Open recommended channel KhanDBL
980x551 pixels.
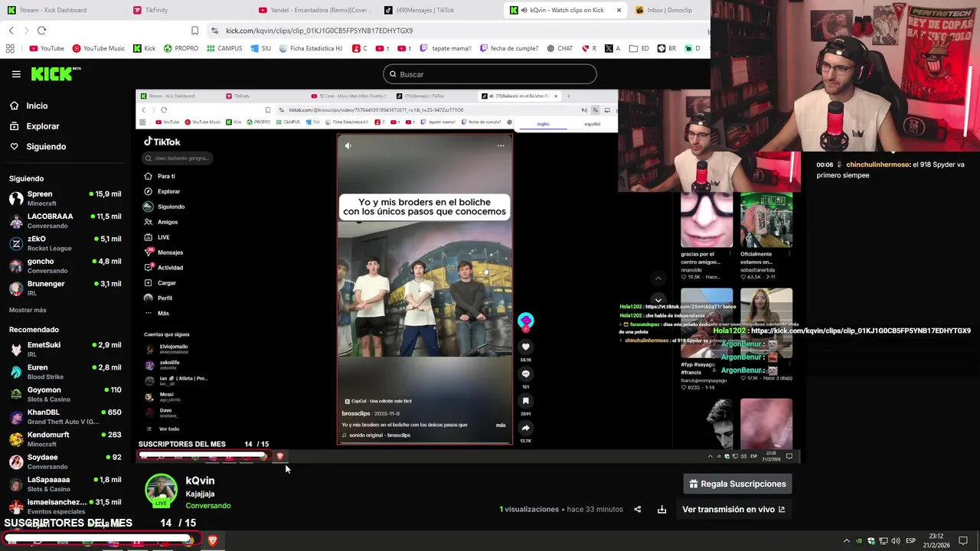coord(65,417)
